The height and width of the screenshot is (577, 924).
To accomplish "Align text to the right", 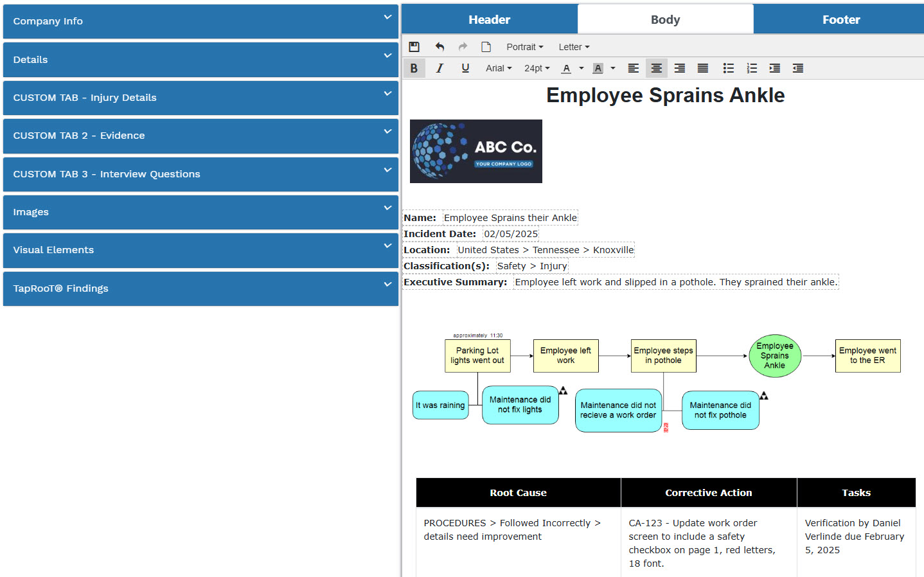I will pos(679,68).
